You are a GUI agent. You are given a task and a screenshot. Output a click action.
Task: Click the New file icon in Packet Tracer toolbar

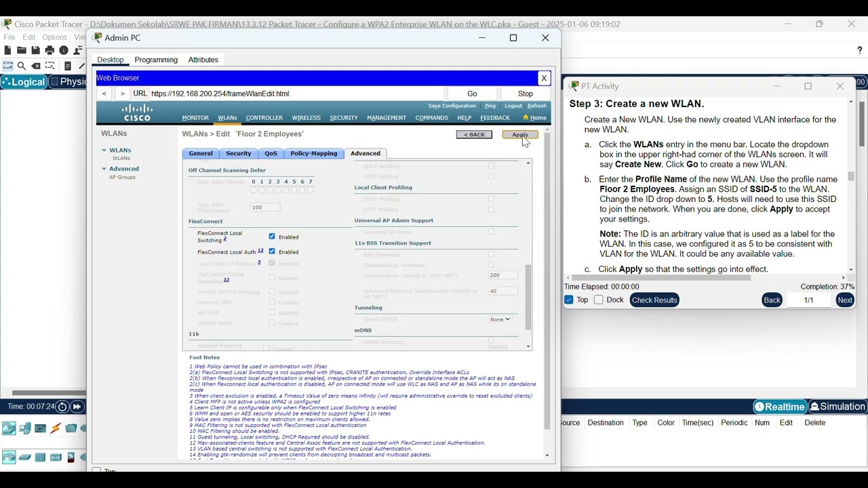click(7, 51)
